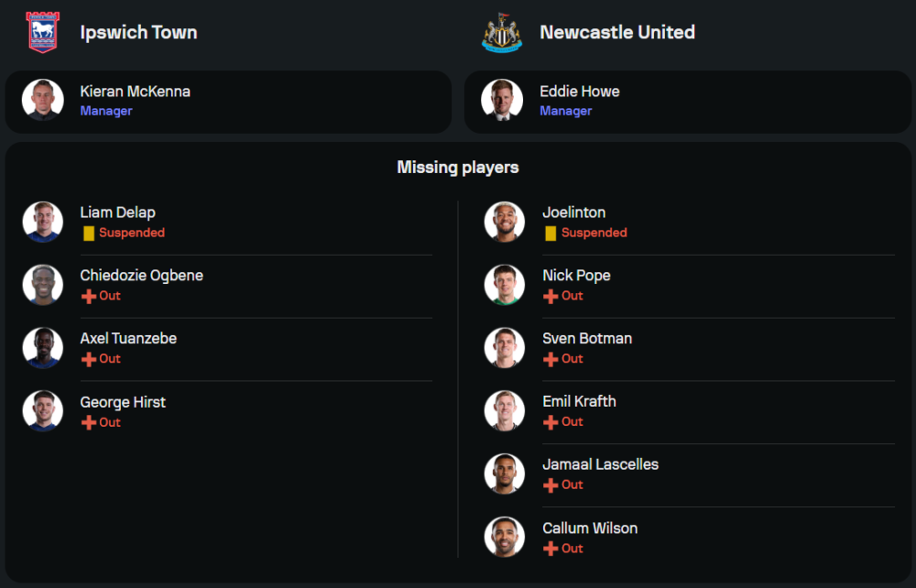Viewport: 916px width, 588px height.
Task: Click the Manager label under Eddie Howe
Action: point(565,112)
